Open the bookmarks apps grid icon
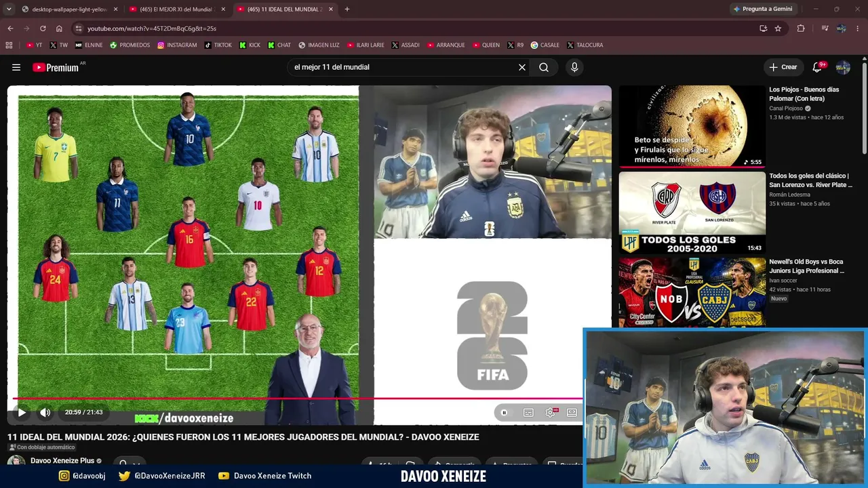This screenshot has width=868, height=488. pyautogui.click(x=9, y=45)
